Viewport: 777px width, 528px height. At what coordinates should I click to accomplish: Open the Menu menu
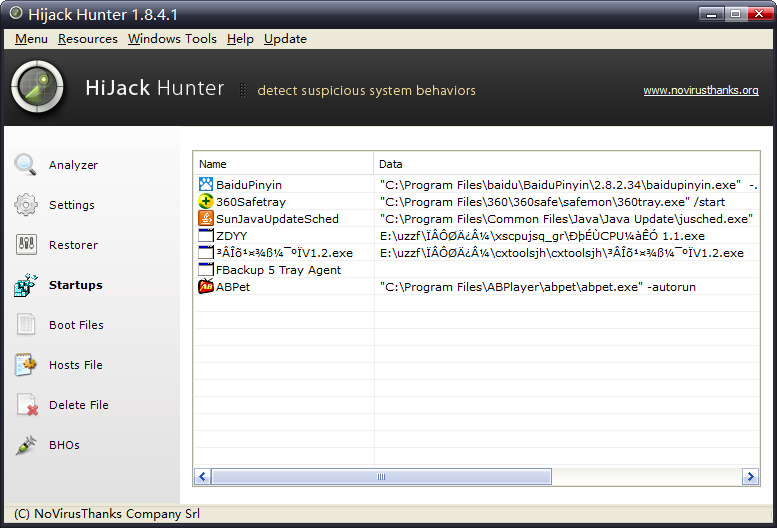[31, 39]
